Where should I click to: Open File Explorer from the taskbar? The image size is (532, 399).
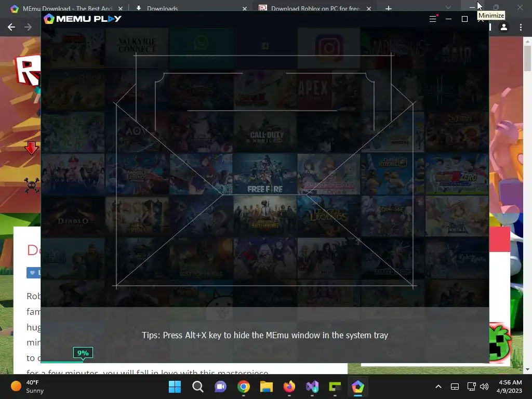[267, 387]
